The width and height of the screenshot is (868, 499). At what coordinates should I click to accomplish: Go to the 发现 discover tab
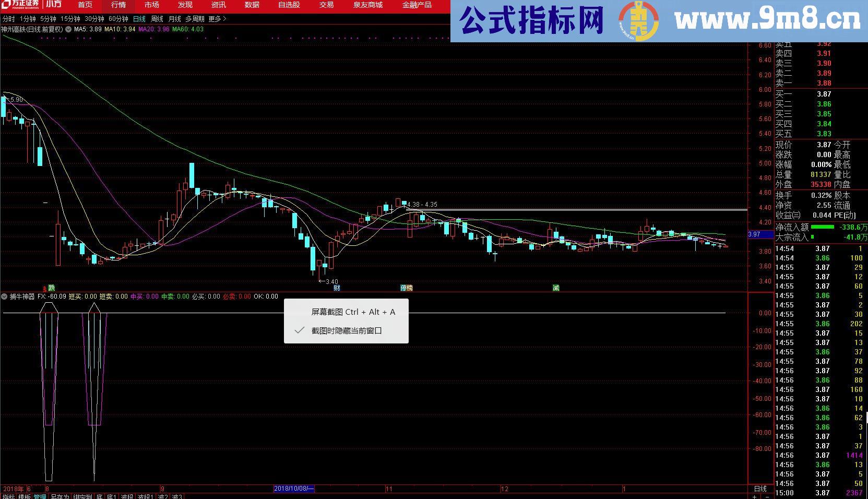(x=185, y=5)
